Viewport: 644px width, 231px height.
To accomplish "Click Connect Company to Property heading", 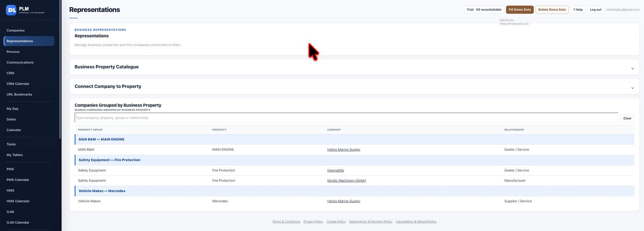I will [108, 86].
